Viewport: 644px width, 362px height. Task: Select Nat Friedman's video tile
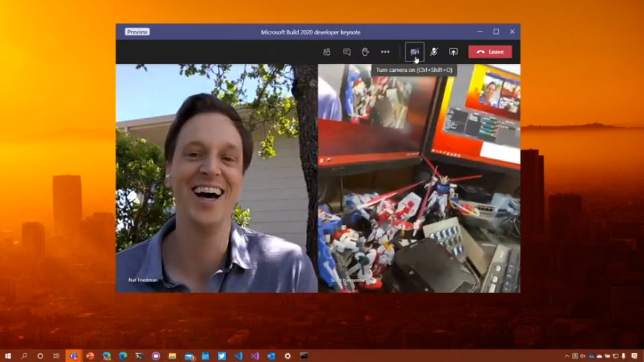pos(217,178)
